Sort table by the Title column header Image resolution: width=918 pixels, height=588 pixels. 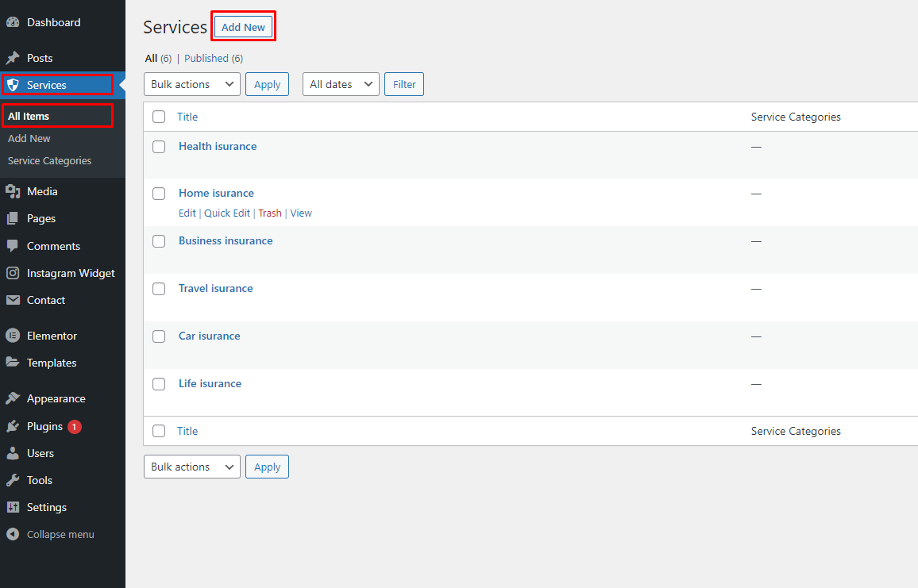pos(187,117)
